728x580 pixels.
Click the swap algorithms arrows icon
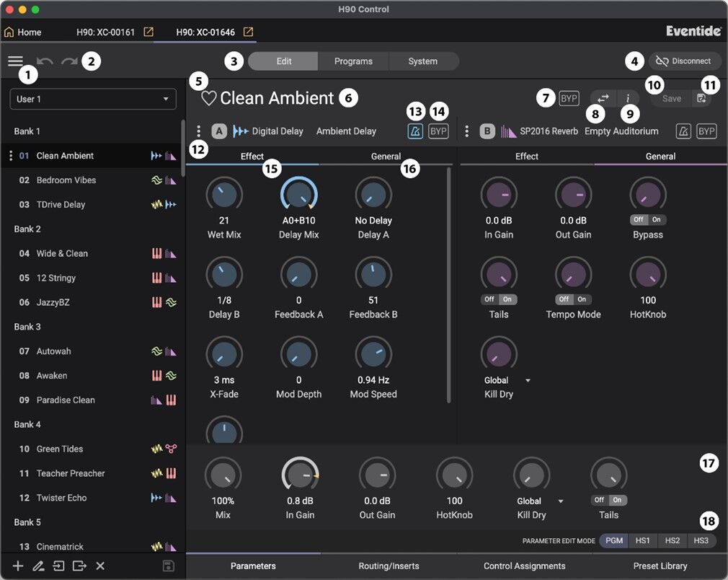point(603,99)
